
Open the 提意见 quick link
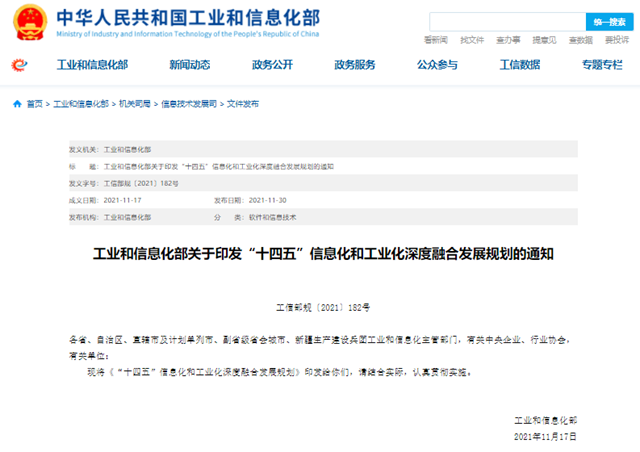click(544, 40)
